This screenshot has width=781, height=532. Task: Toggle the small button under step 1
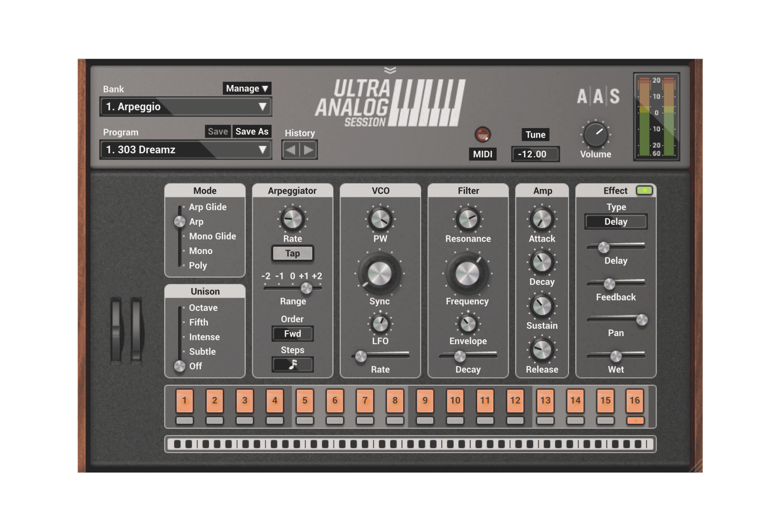tap(184, 421)
